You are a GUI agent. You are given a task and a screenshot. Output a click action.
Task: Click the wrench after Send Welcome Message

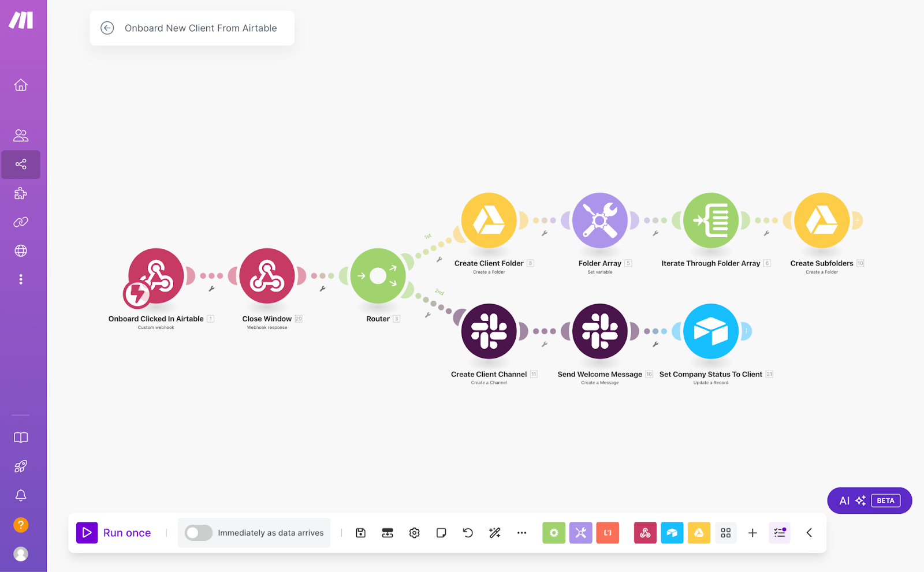pos(655,344)
